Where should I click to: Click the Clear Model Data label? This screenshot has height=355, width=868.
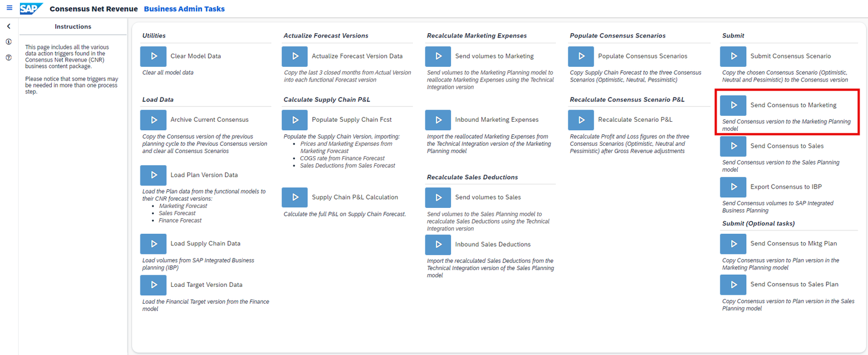(196, 56)
